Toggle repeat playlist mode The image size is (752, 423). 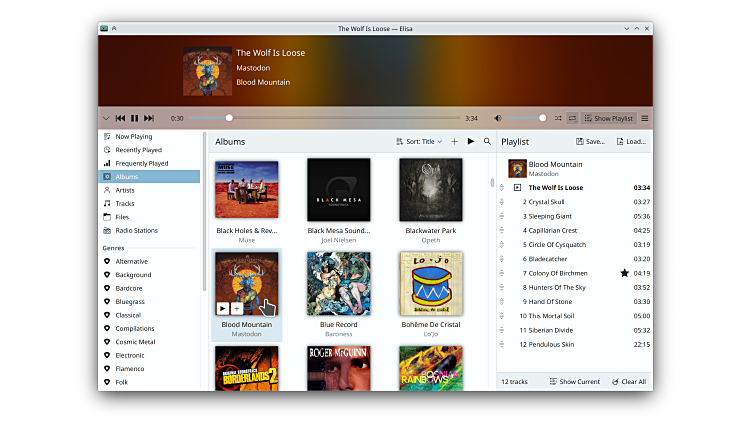point(573,118)
